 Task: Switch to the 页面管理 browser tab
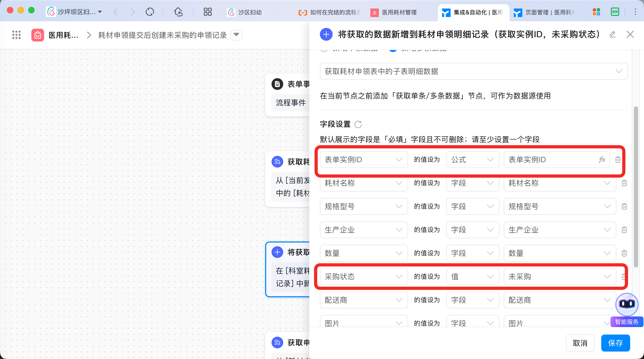(545, 12)
